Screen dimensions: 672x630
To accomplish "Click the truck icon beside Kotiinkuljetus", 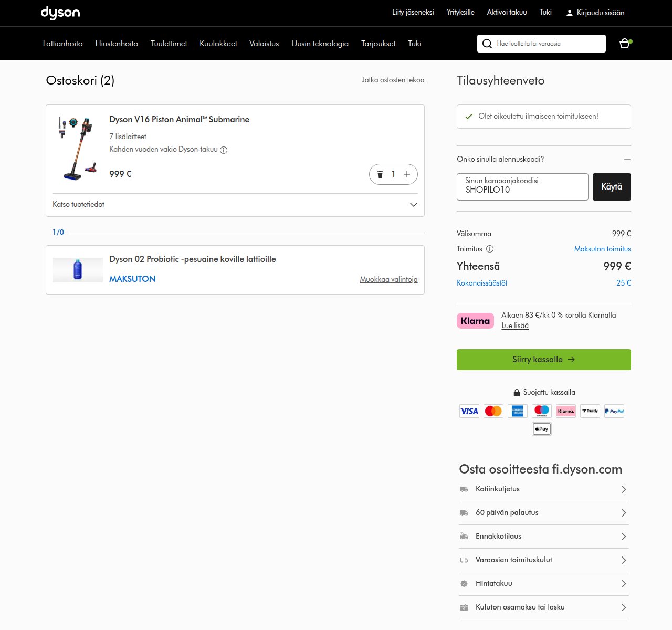I will click(464, 489).
